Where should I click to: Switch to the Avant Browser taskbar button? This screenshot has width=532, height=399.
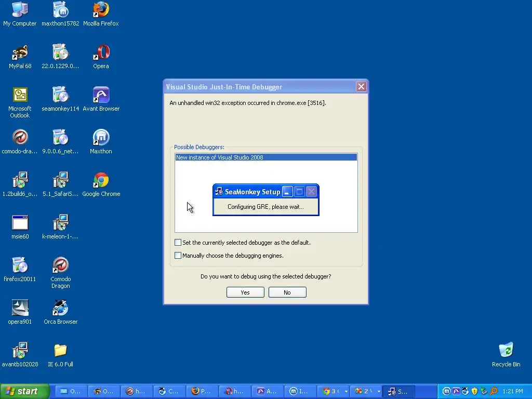[267, 391]
